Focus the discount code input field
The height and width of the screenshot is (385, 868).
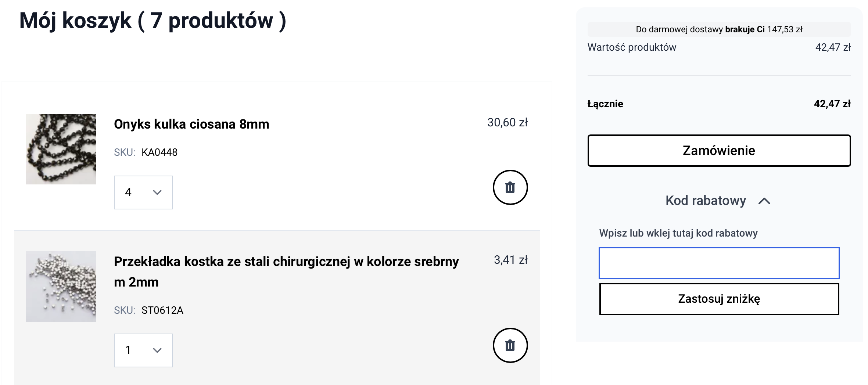[x=719, y=263]
